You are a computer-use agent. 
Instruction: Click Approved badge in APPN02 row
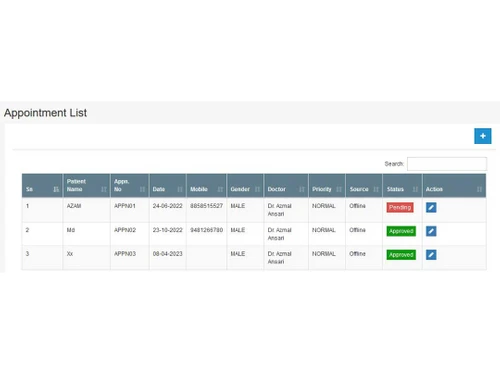tap(401, 231)
